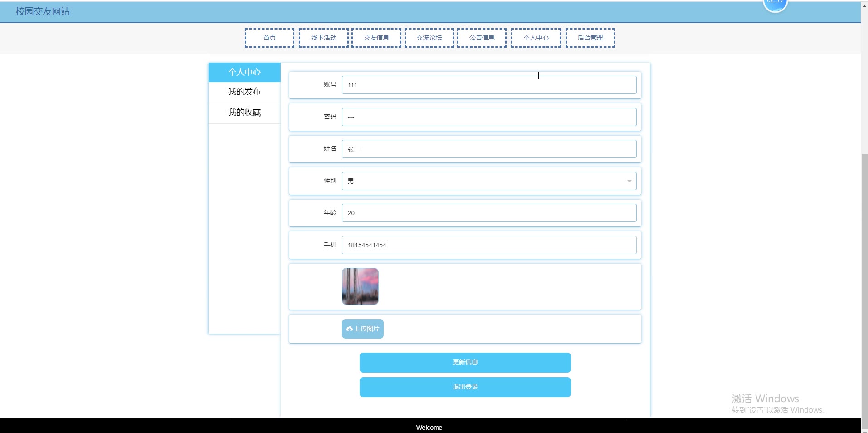Click the page vertical scrollbar
This screenshot has width=868, height=433.
pyautogui.click(x=864, y=290)
